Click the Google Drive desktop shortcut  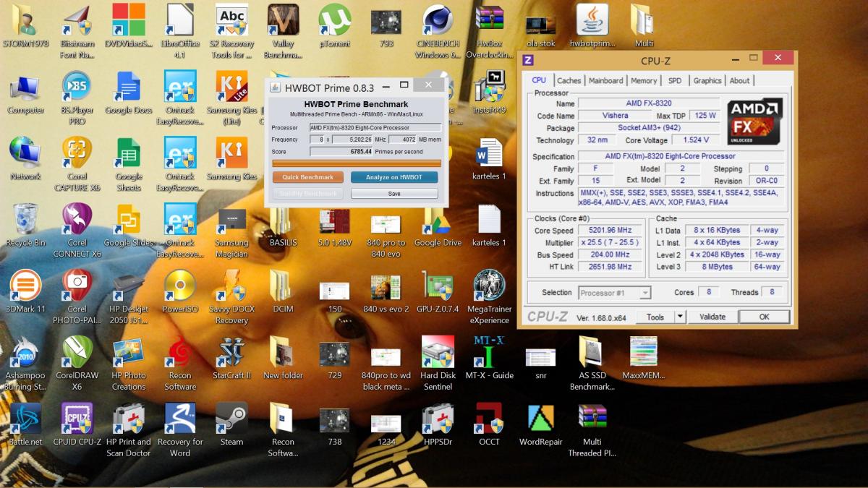438,226
